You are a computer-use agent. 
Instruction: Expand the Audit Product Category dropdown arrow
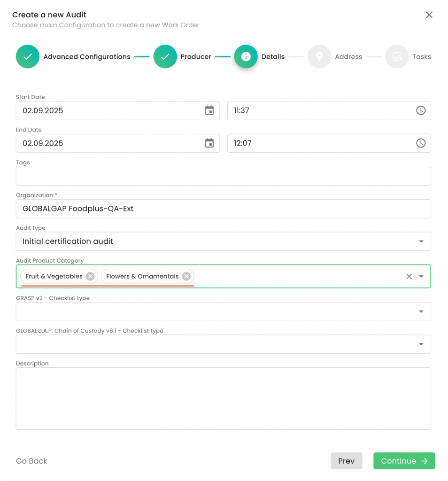(x=421, y=276)
